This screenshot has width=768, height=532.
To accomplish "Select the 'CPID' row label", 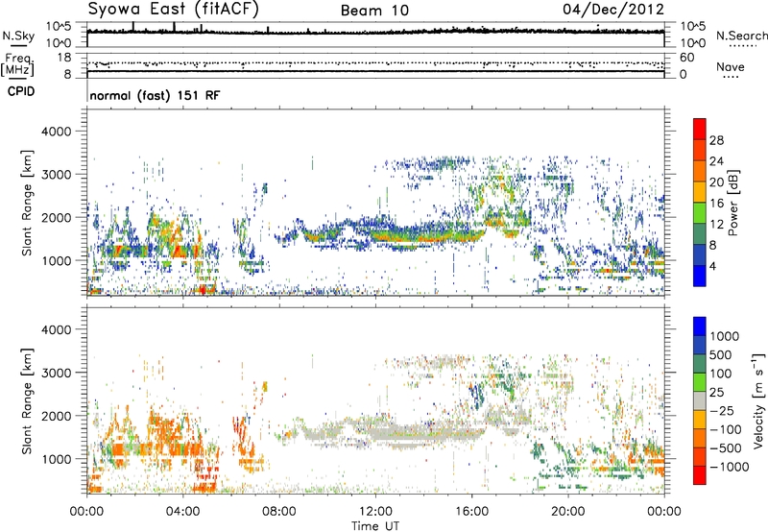I will (21, 91).
